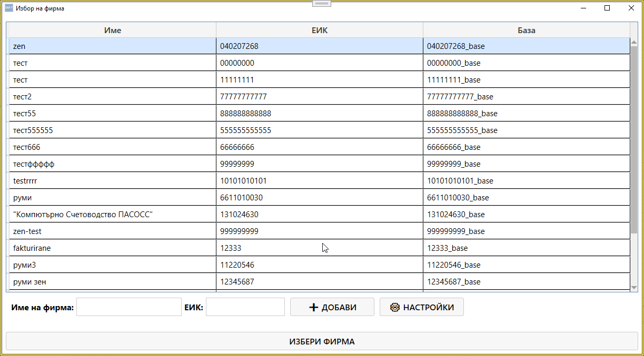
Task: Click the 66666666_base cell
Action: tap(527, 147)
